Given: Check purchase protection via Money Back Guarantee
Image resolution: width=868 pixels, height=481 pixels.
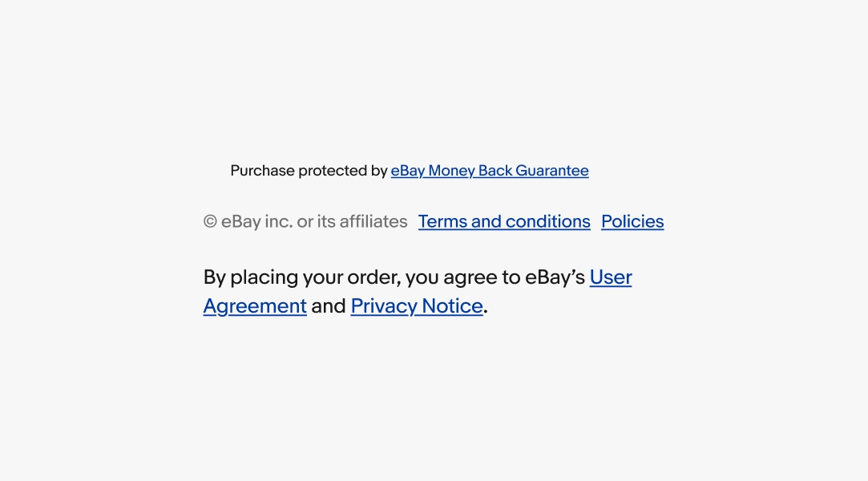Looking at the screenshot, I should 489,170.
